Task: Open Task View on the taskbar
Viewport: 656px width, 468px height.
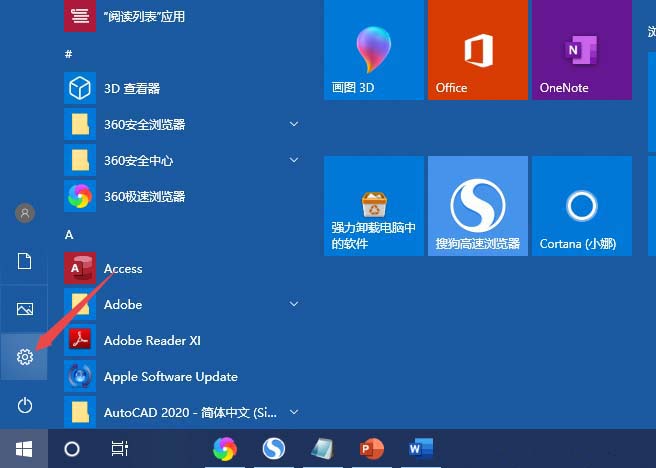Action: tap(120, 449)
